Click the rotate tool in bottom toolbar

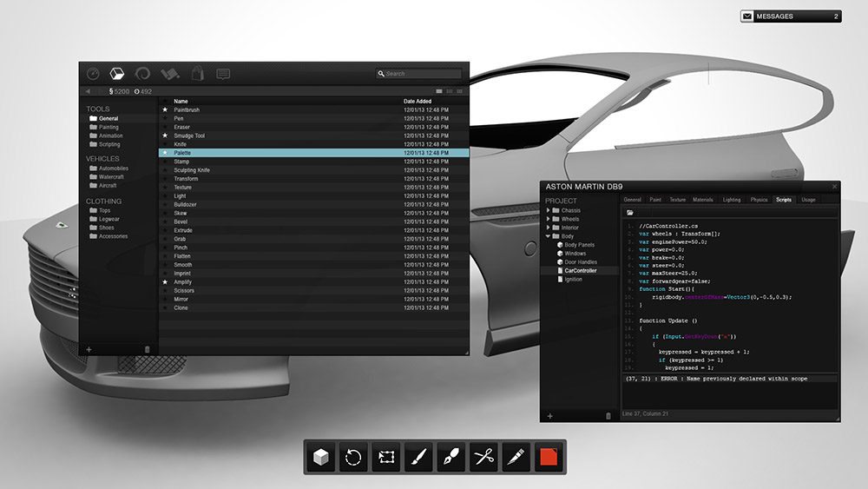click(x=352, y=456)
